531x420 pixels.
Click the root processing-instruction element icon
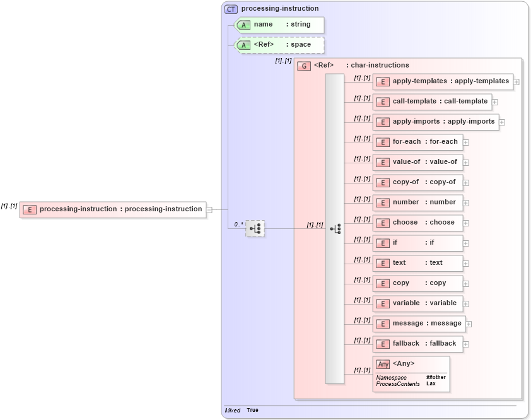point(30,209)
